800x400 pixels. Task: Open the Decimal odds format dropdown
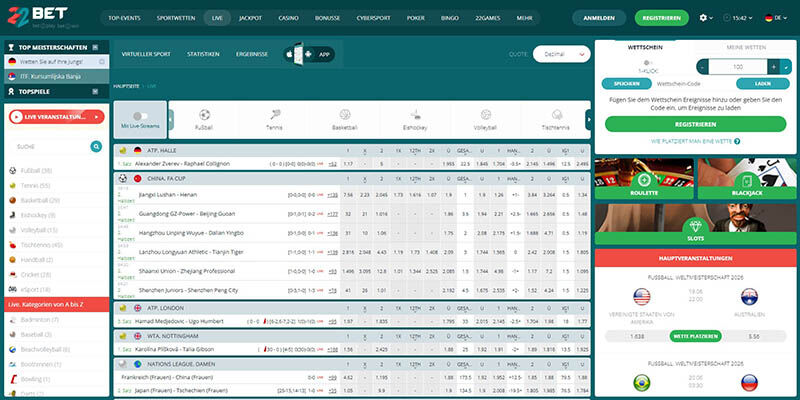tap(561, 54)
